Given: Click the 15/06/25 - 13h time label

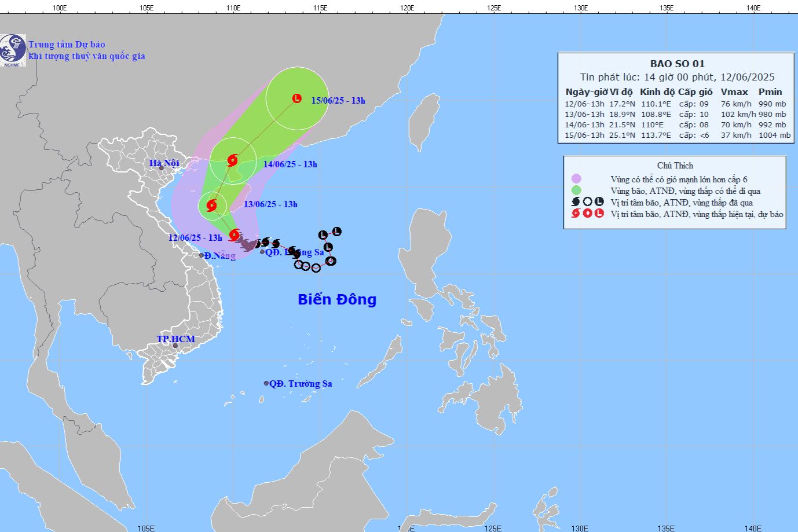Looking at the screenshot, I should coord(338,101).
